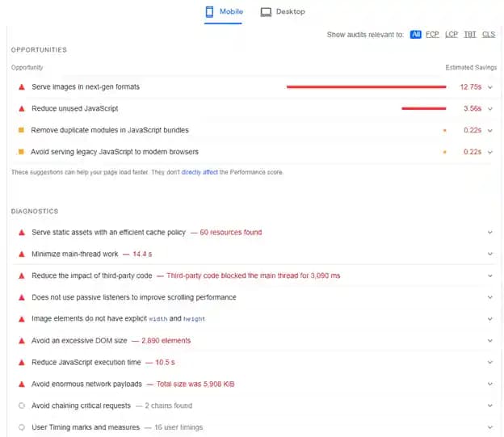Switch to the Desktop tab
504x437 pixels.
tap(283, 12)
